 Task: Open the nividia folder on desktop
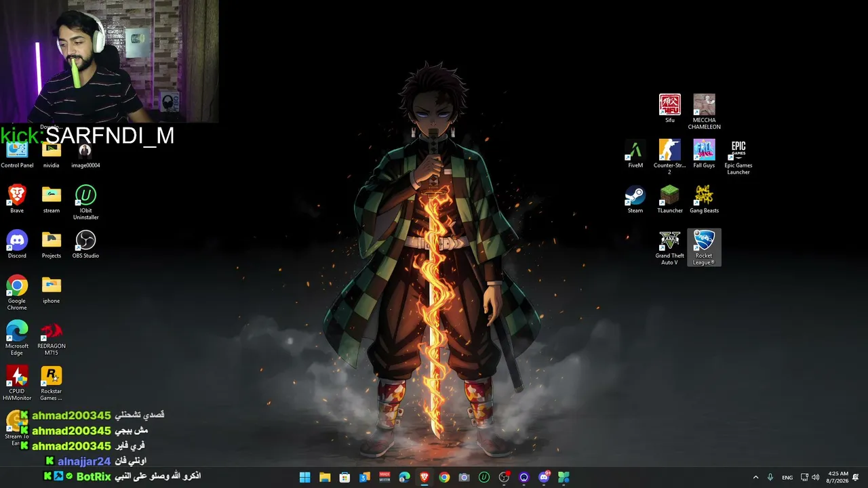click(52, 155)
